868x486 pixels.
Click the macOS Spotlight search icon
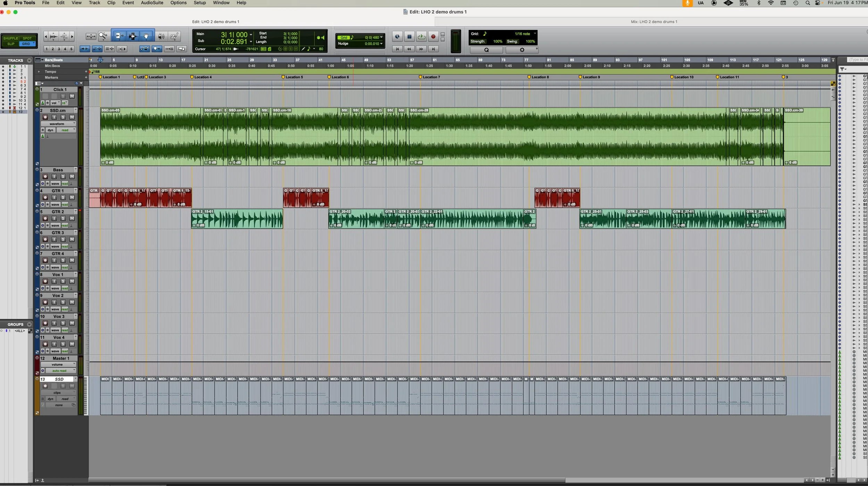click(808, 3)
